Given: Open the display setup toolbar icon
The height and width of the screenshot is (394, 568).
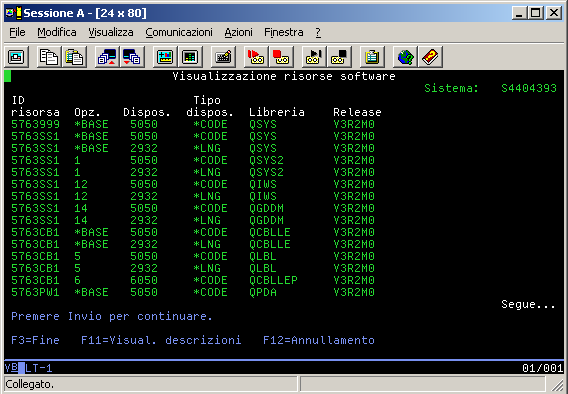Looking at the screenshot, I should [x=165, y=57].
